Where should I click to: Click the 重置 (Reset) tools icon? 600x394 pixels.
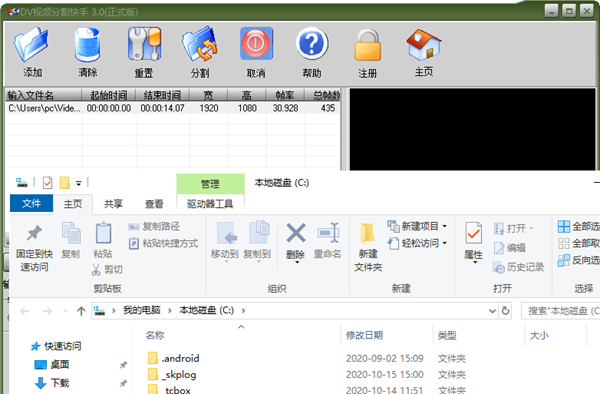[144, 44]
